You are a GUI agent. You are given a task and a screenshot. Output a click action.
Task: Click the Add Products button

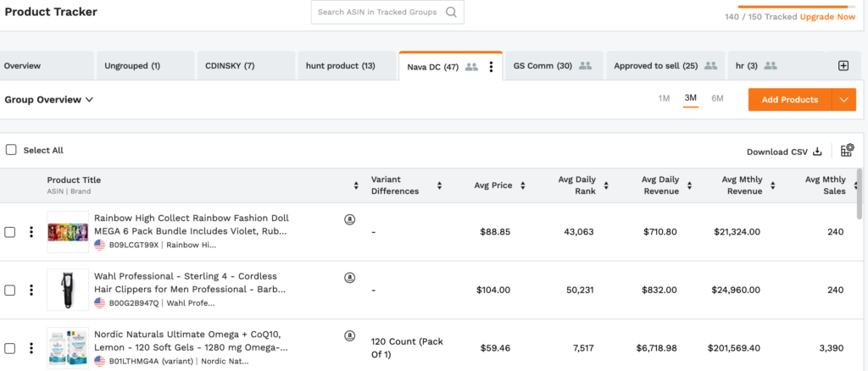(x=789, y=100)
